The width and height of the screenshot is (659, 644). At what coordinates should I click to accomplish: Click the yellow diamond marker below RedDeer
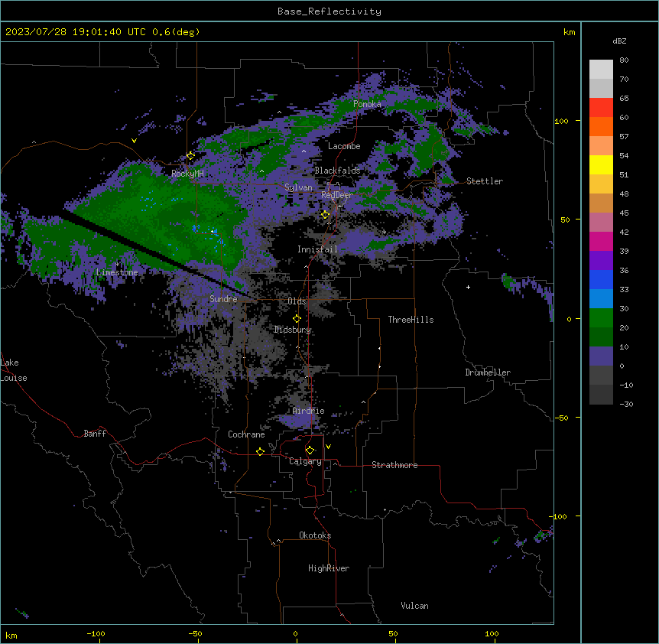pos(325,215)
